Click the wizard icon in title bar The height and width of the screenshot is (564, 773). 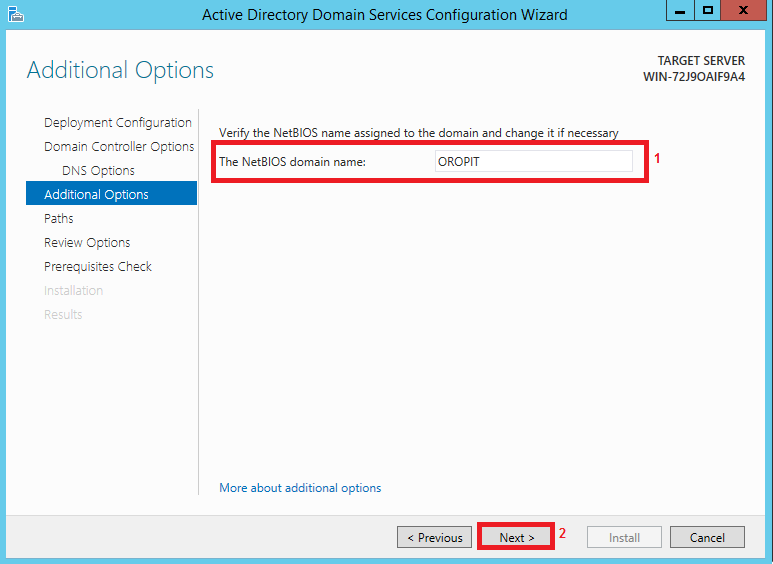[x=15, y=14]
